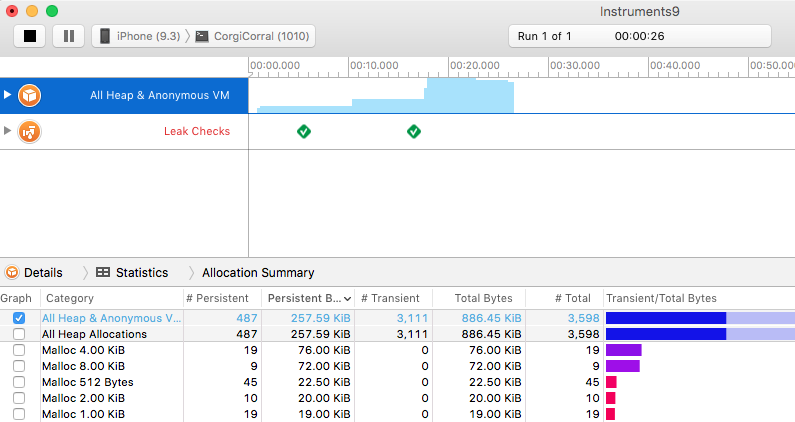Image resolution: width=795 pixels, height=422 pixels.
Task: Click purple bar for Malloc 4.00 KiB
Action: 624,350
